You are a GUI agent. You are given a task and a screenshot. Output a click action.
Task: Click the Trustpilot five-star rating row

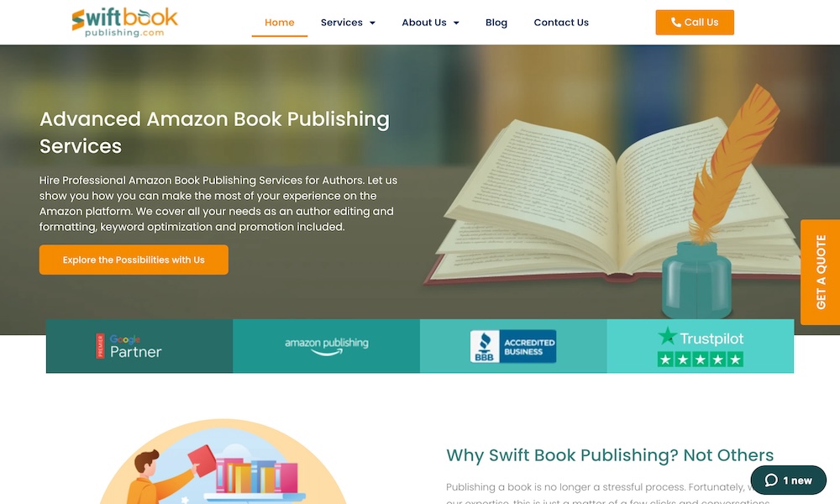click(x=701, y=360)
